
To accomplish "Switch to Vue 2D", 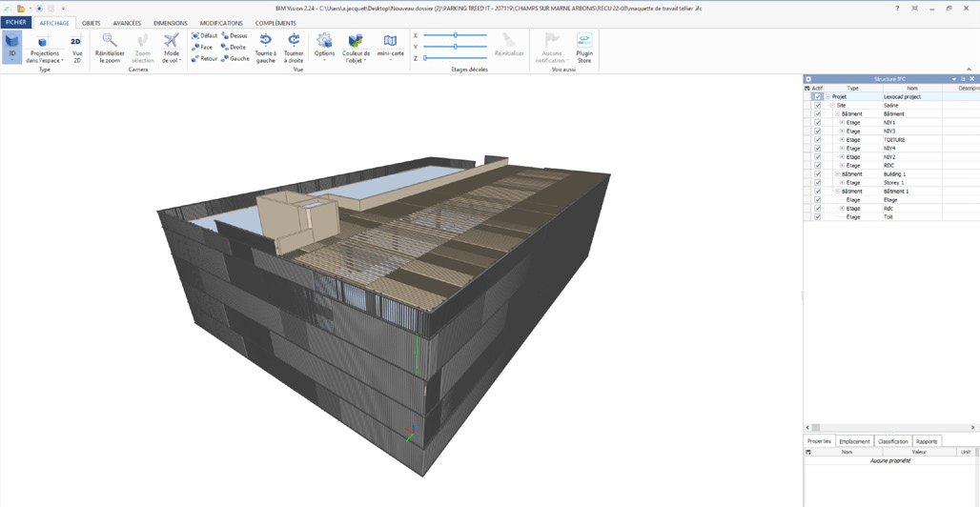I will pos(77,49).
